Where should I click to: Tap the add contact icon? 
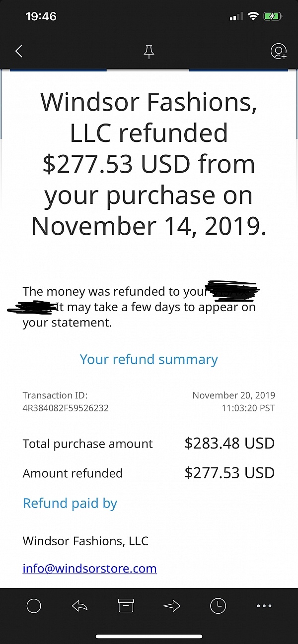pyautogui.click(x=278, y=51)
